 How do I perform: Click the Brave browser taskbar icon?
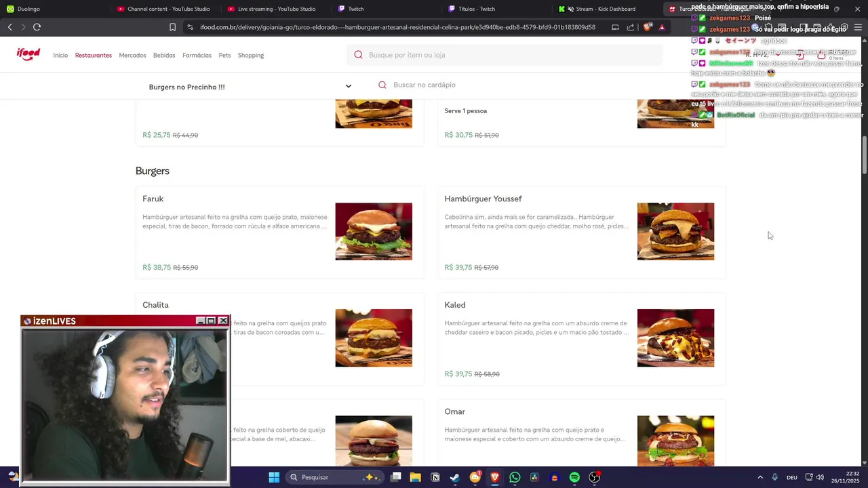pyautogui.click(x=495, y=477)
